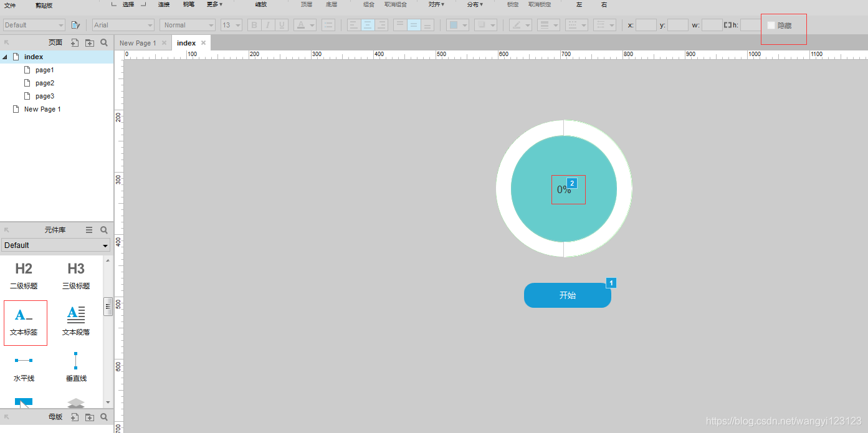Image resolution: width=868 pixels, height=433 pixels.
Task: Add a new folder in Pages panel
Action: (x=90, y=42)
